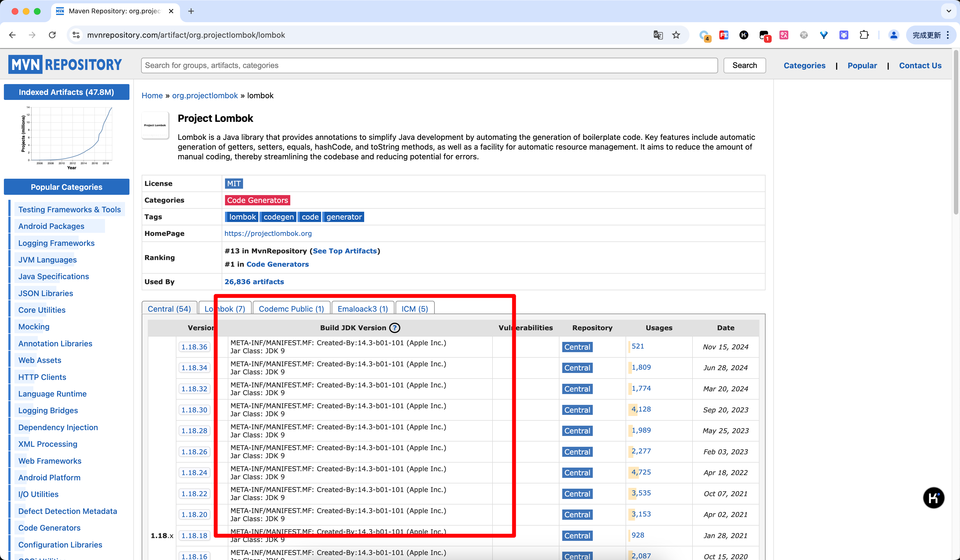Click the Chrome profile avatar icon
960x560 pixels.
click(x=893, y=35)
